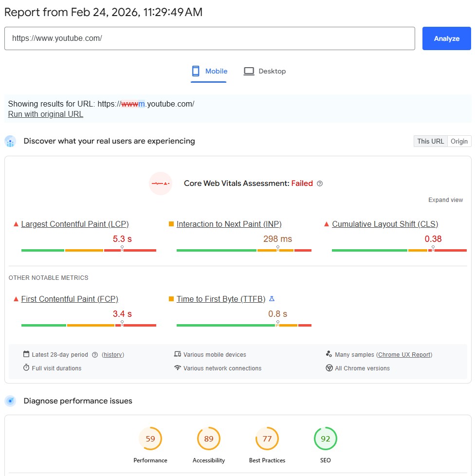Select the This URL toggle option
The height and width of the screenshot is (476, 475).
click(x=430, y=141)
